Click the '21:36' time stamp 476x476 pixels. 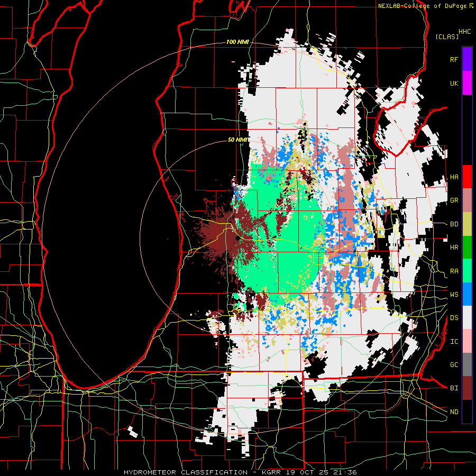point(346,472)
